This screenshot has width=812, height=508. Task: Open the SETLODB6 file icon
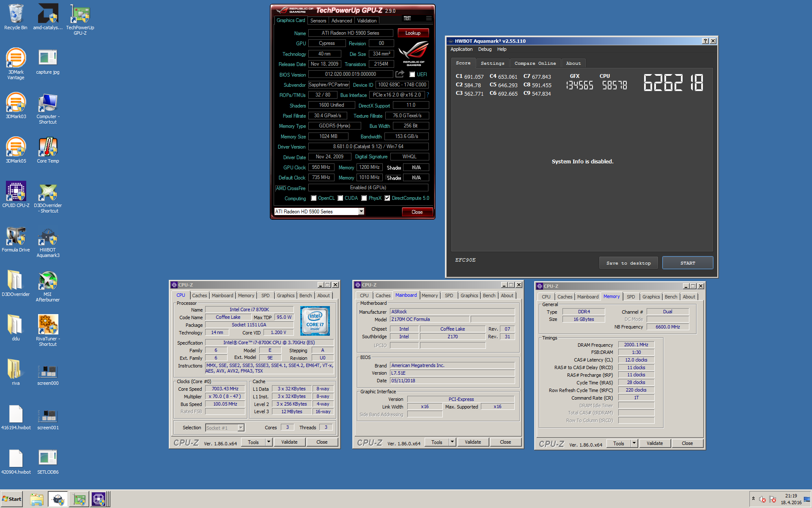click(x=48, y=461)
